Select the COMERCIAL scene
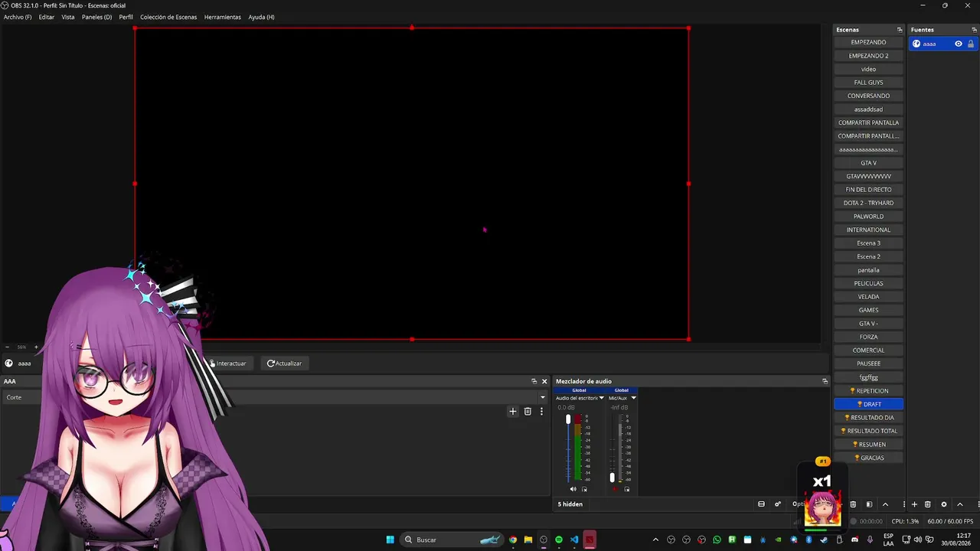Image resolution: width=980 pixels, height=551 pixels. coord(868,350)
